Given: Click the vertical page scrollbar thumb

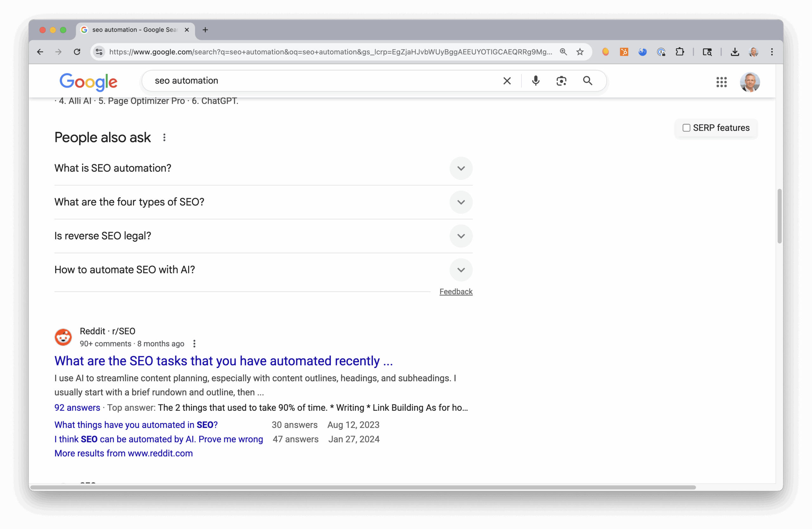Looking at the screenshot, I should (779, 216).
